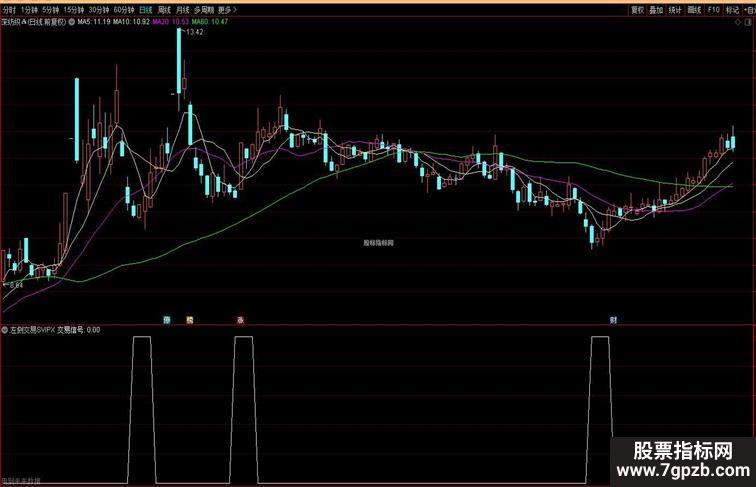
Task: Click the MA5: 11.19 label
Action: (x=94, y=22)
